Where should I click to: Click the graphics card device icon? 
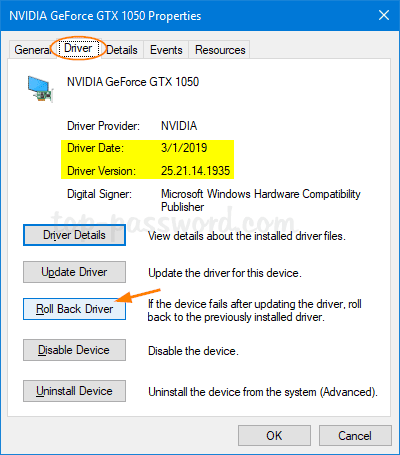[x=40, y=89]
